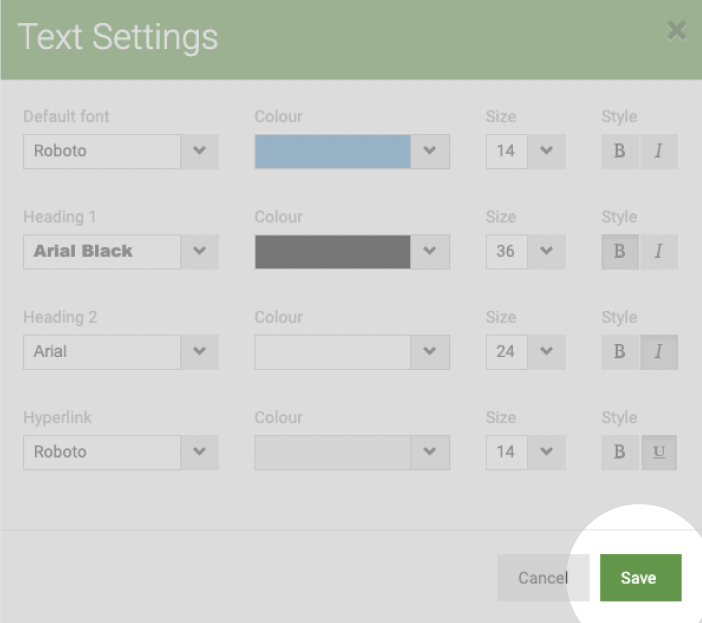Click the Roboto Hyperlink font field
The width and height of the screenshot is (702, 623).
point(102,452)
